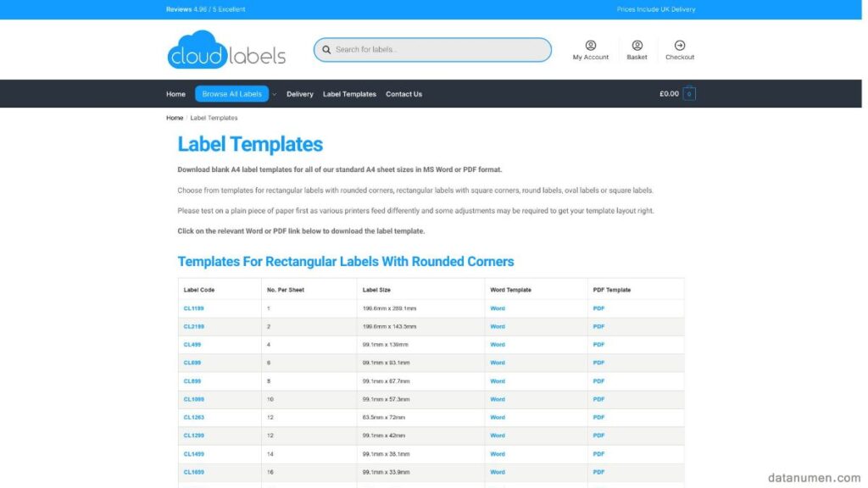Click the magnifying glass search icon
The image size is (868, 488).
327,50
